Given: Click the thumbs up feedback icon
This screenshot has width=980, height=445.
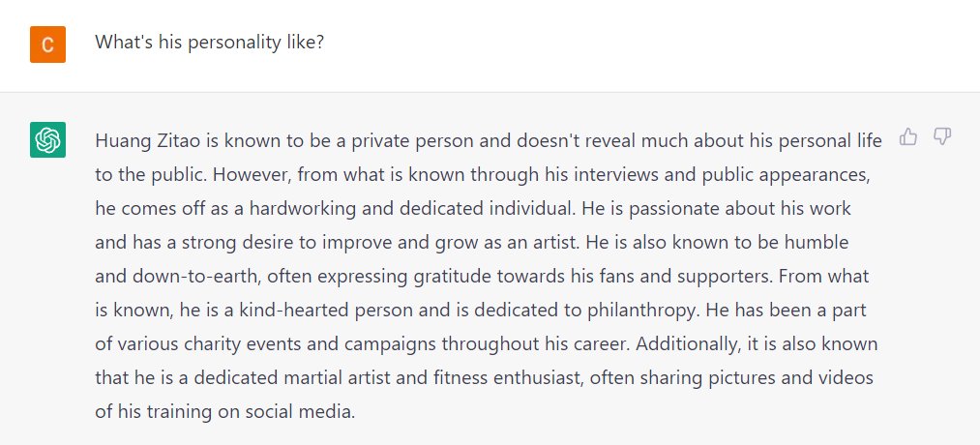Looking at the screenshot, I should point(908,136).
